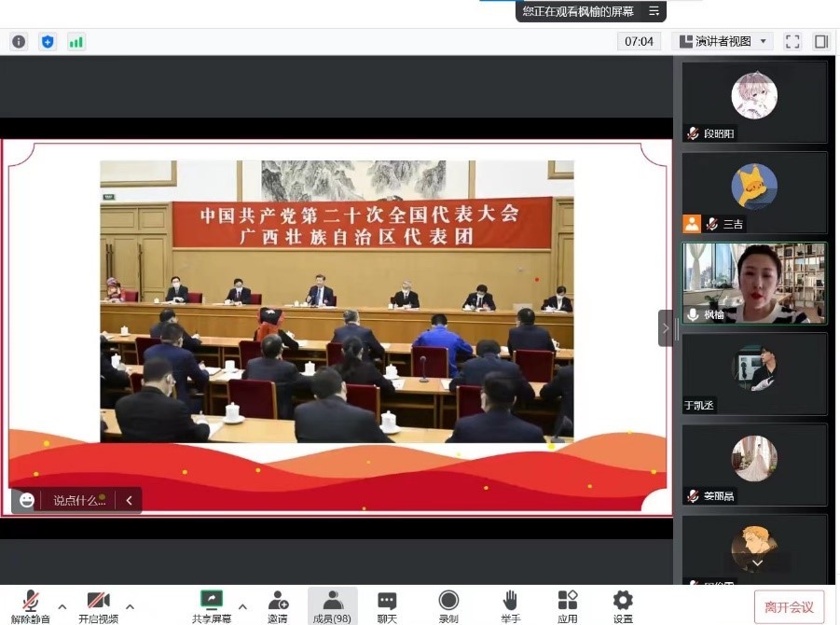Unmute microphone with 解除静音
This screenshot has height=625, width=840.
point(31,606)
